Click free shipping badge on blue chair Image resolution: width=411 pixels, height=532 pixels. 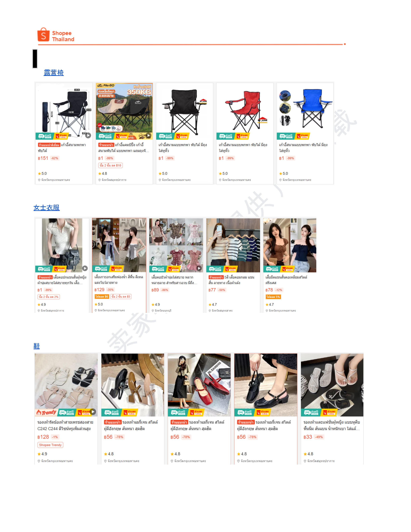[x=286, y=136]
